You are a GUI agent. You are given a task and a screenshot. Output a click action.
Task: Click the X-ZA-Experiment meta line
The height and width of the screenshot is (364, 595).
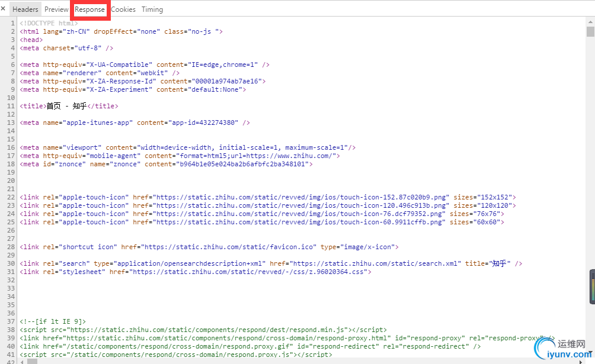pyautogui.click(x=133, y=89)
